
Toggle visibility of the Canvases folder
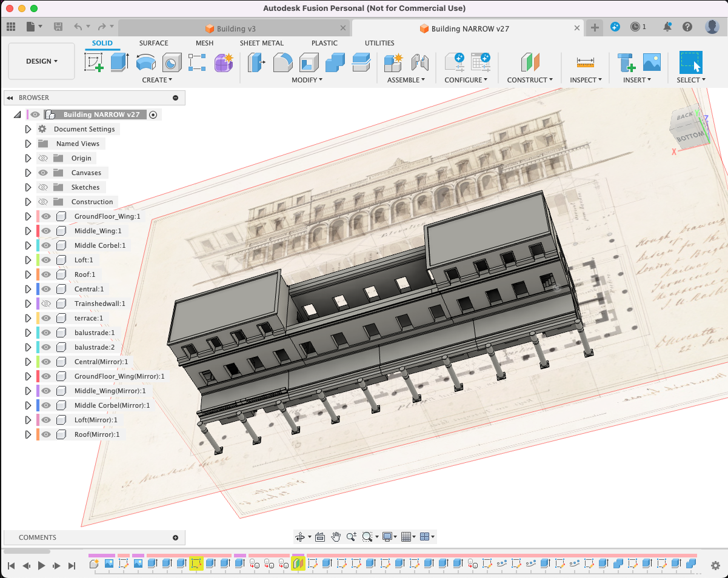coord(43,173)
